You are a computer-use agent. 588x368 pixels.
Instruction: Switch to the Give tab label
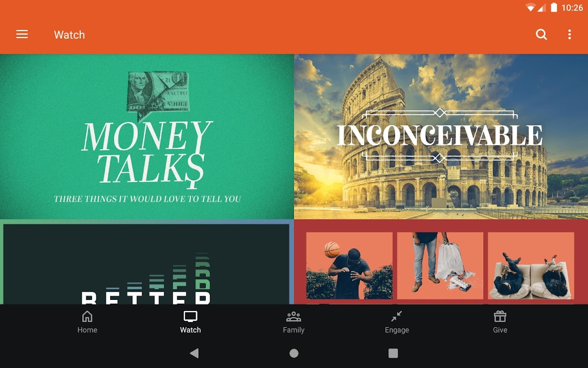pos(500,330)
